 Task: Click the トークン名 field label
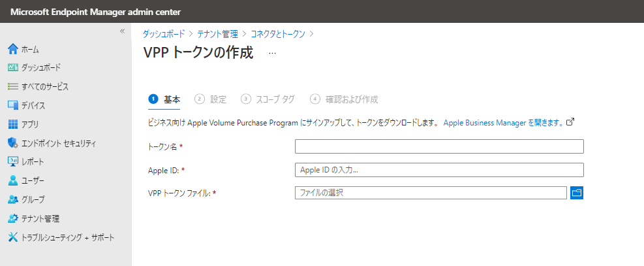click(162, 146)
